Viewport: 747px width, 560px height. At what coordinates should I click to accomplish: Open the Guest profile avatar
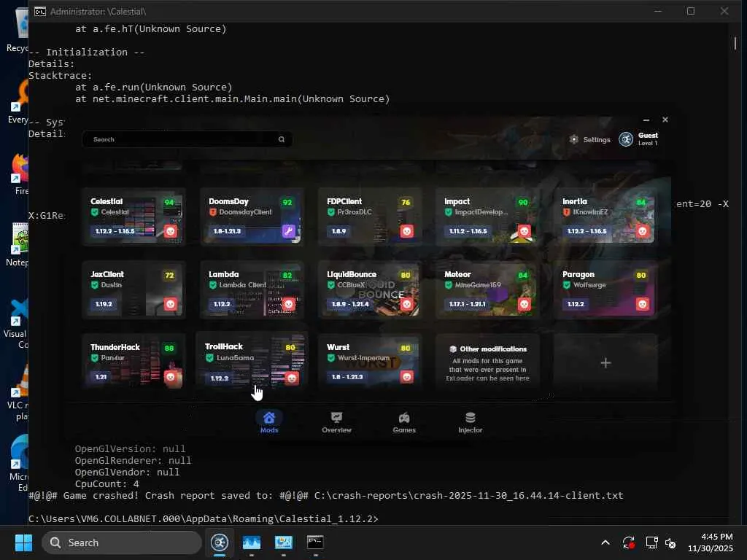click(625, 139)
